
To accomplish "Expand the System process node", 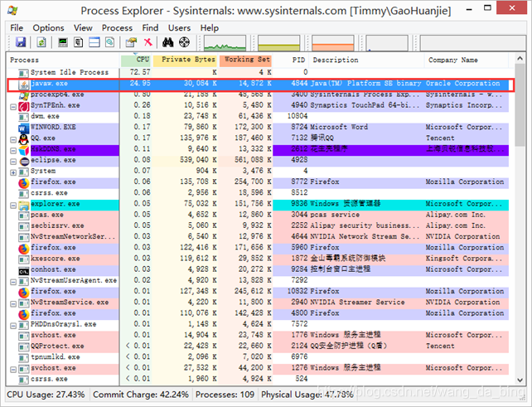I will (13, 172).
